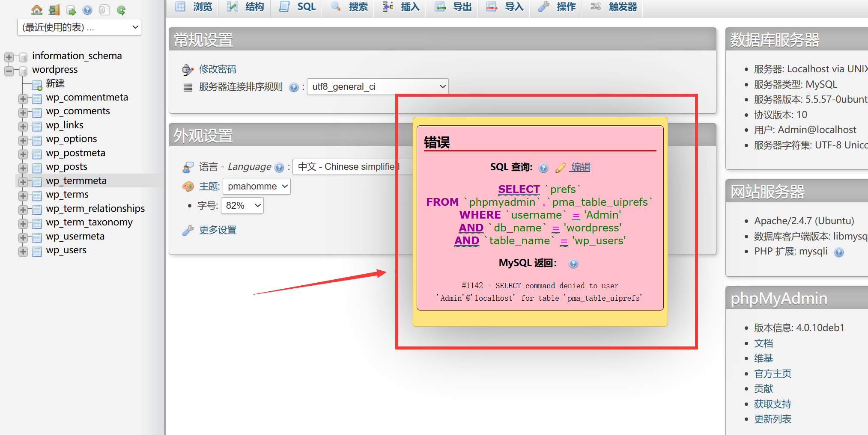Select the information_schema database
The width and height of the screenshot is (868, 435).
77,56
